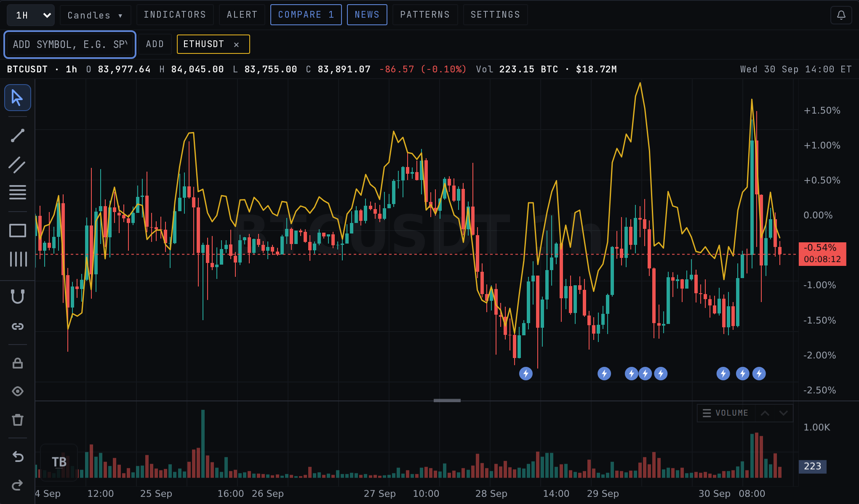859x504 pixels.
Task: Toggle the link drawings tool
Action: tap(18, 326)
